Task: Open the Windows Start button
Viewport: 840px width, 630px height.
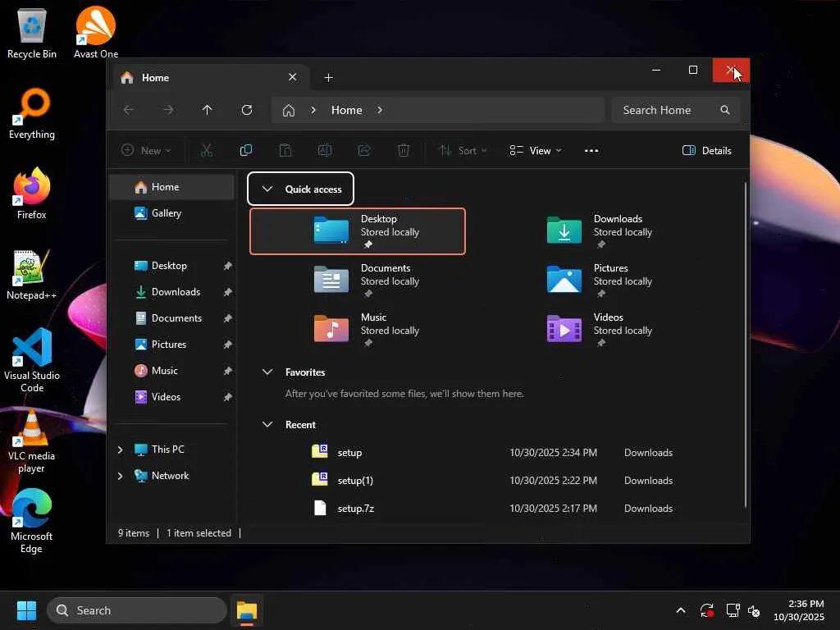Action: 26,610
